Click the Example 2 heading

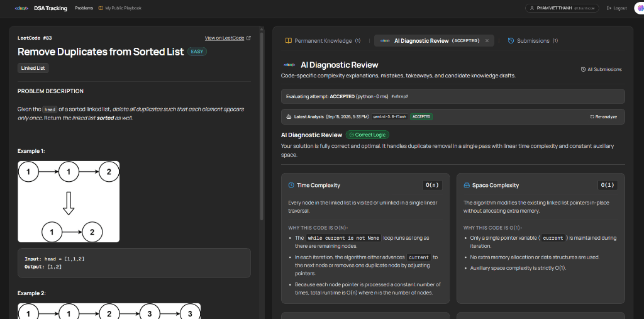coord(31,293)
